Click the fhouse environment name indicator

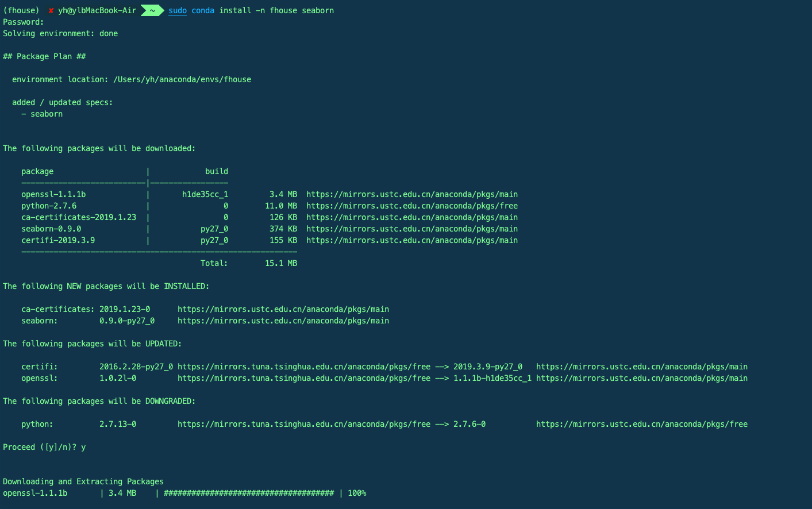(x=22, y=10)
